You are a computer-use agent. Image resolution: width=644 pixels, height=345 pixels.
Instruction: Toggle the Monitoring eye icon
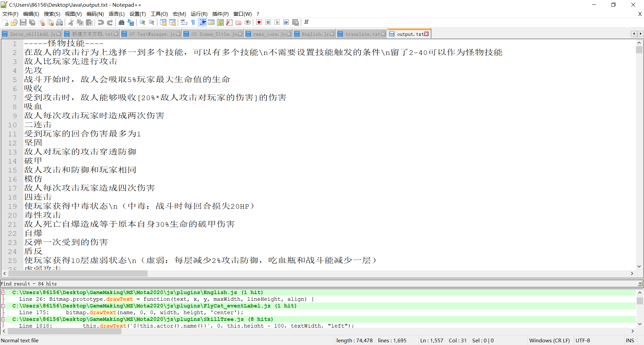pos(248,22)
